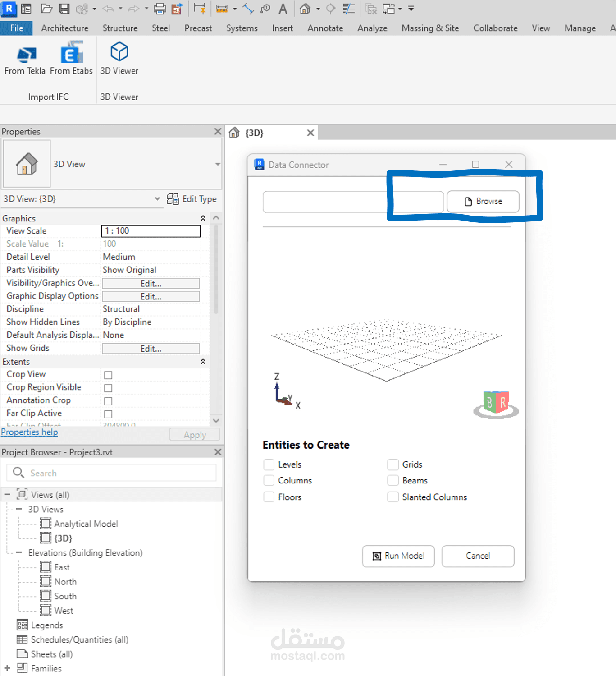Screen dimensions: 616x676
Task: Click the Synchronize with Central icon
Action: (x=82, y=8)
